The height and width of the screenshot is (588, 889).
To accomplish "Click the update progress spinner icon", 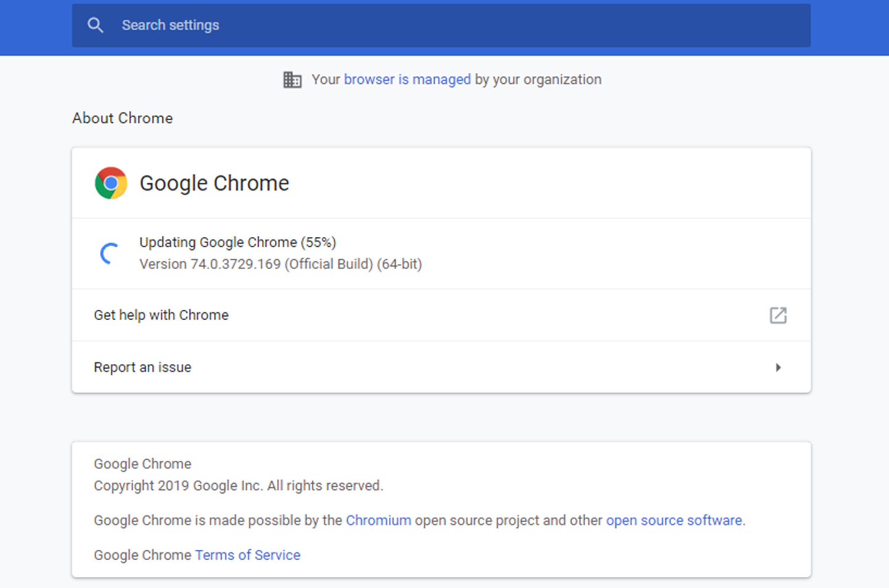I will point(110,254).
